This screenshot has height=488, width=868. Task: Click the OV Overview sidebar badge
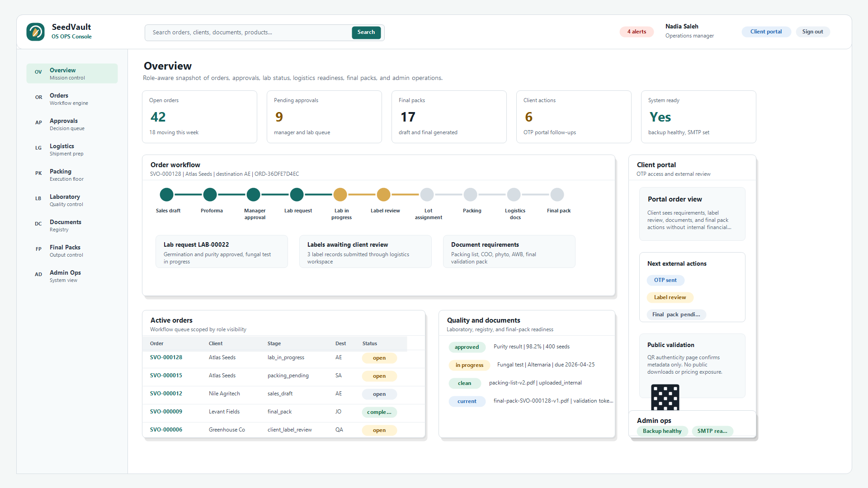(38, 72)
